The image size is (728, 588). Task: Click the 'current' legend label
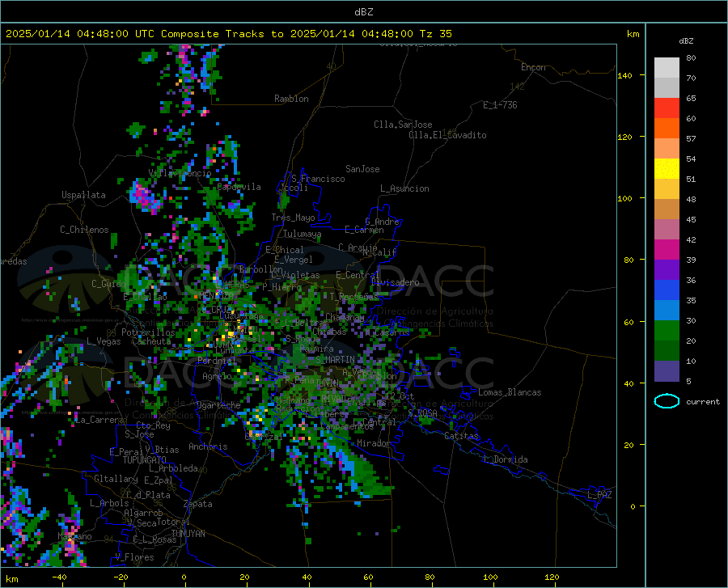pyautogui.click(x=702, y=401)
